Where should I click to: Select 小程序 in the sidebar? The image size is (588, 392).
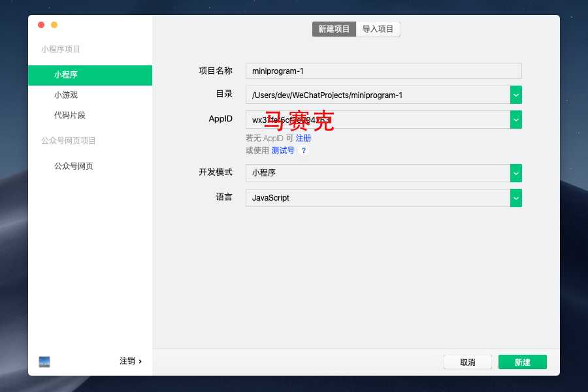point(90,75)
